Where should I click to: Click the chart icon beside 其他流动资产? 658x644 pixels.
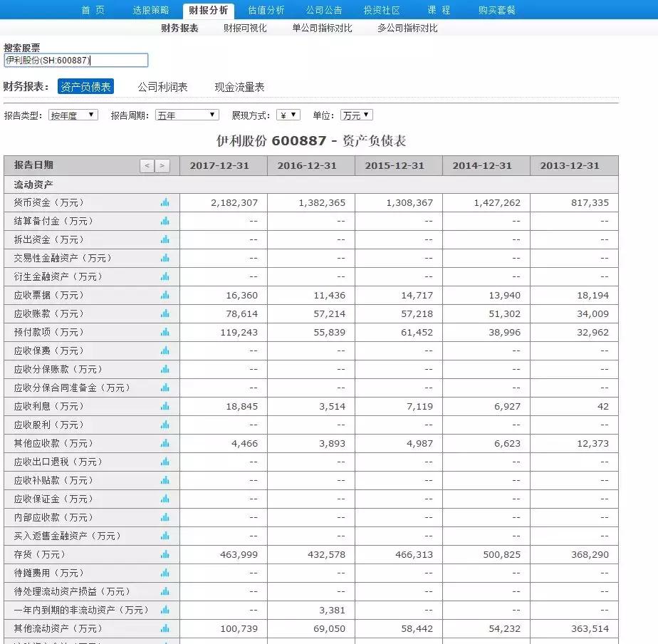[x=164, y=628]
